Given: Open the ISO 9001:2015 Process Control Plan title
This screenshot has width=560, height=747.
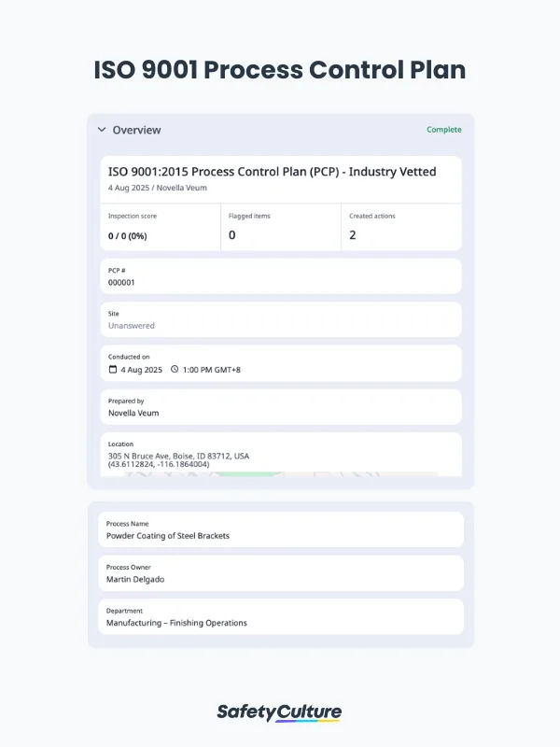Looking at the screenshot, I should [272, 172].
